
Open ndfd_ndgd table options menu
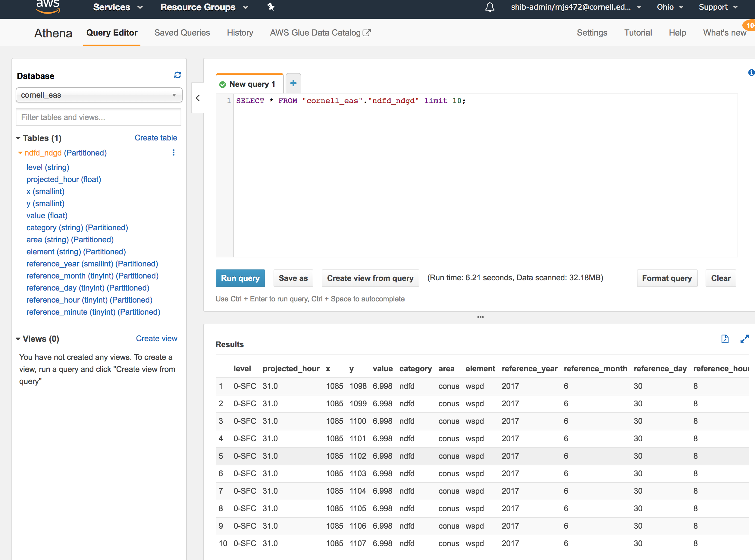tap(174, 153)
